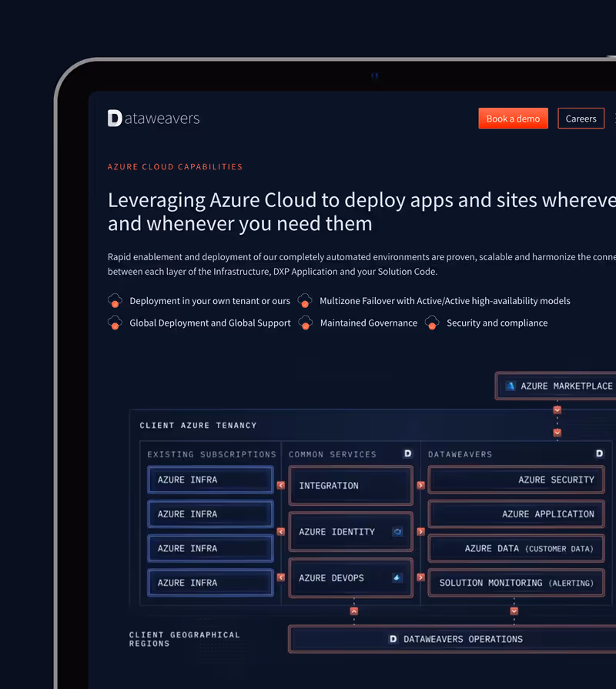Click the Rapid enablement paragraph text

[362, 264]
